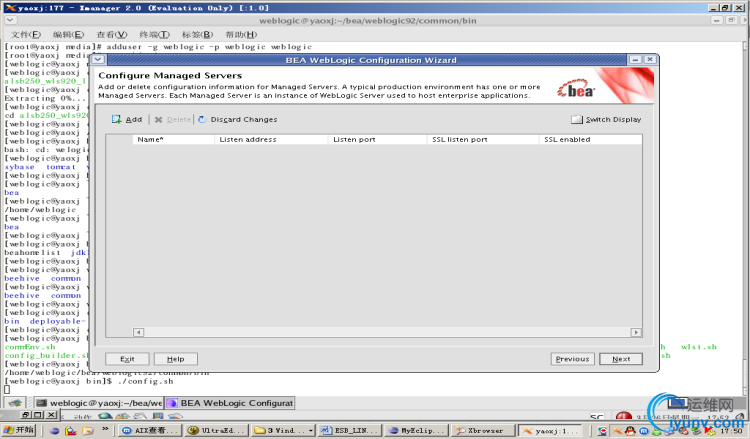Image resolution: width=750 pixels, height=439 pixels.
Task: Click the Exit button
Action: (x=127, y=359)
